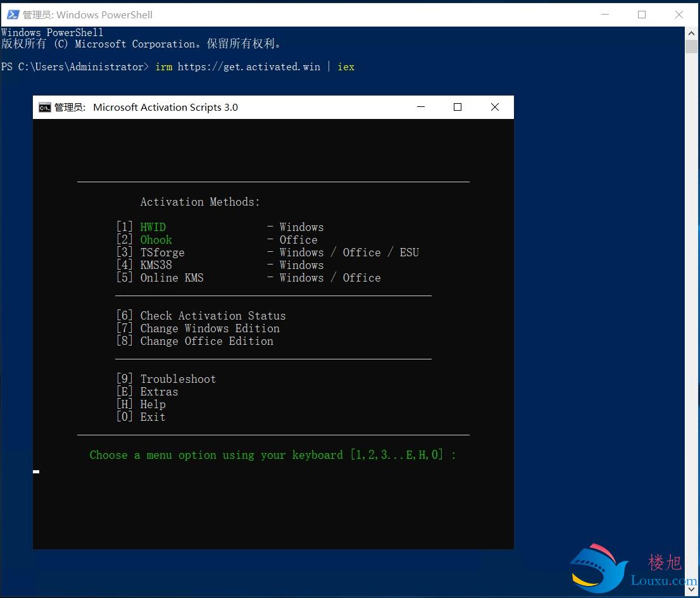Click the Windows PowerShell window title text

click(87, 15)
